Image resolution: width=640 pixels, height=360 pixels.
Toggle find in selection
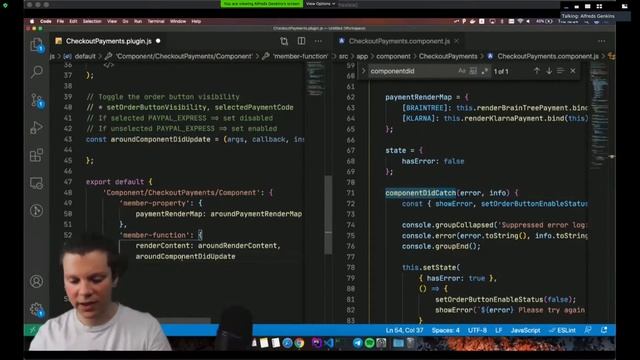(561, 71)
